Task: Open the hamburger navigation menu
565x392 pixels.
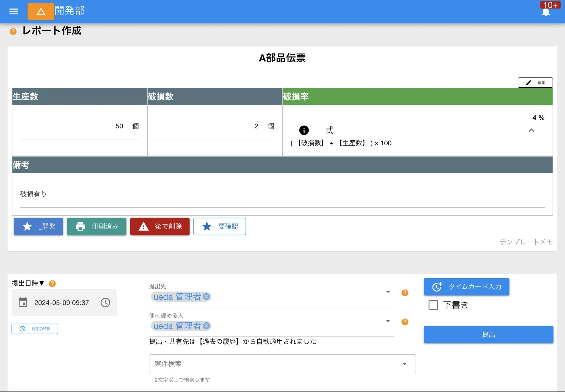Action: tap(13, 12)
